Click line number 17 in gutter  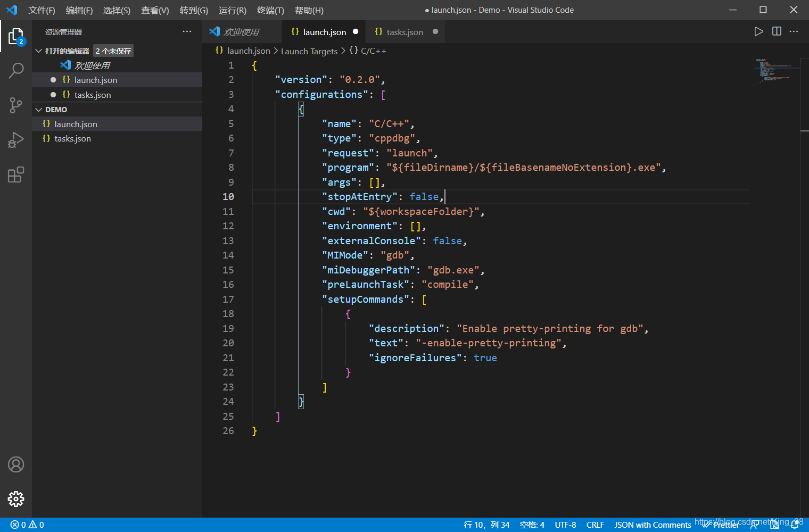[228, 299]
